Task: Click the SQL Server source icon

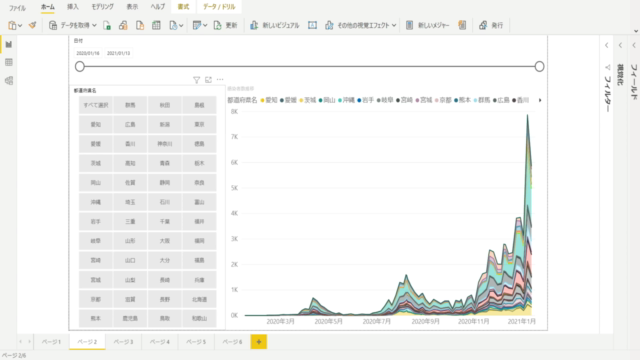Action: (140, 25)
